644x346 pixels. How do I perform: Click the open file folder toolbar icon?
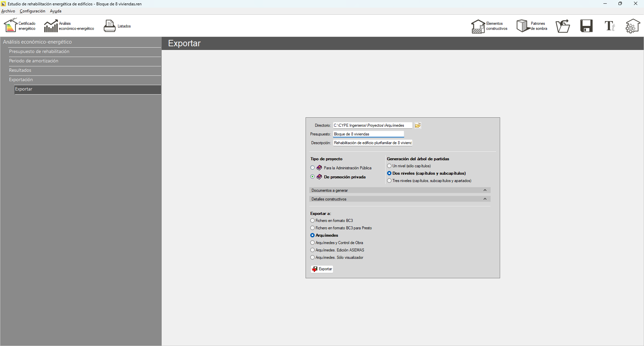coord(563,26)
